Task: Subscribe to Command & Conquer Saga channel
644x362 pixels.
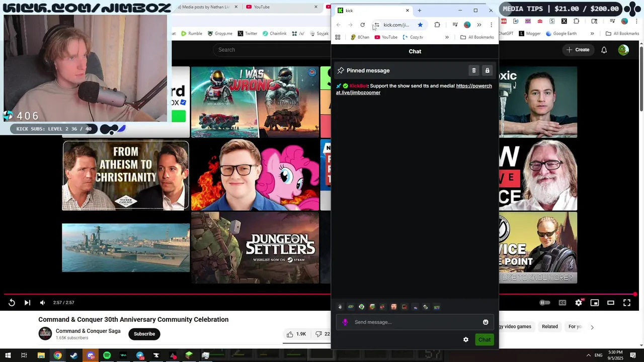Action: tap(144, 334)
